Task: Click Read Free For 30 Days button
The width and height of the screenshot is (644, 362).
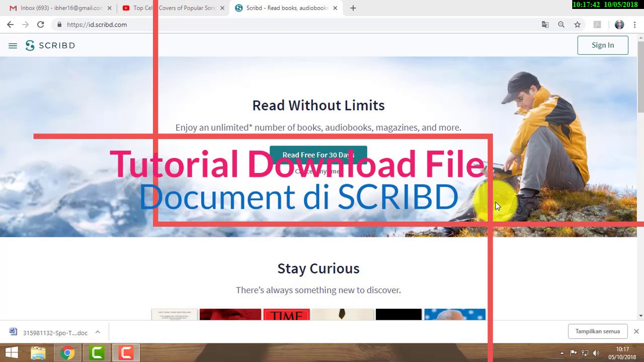Action: click(318, 155)
